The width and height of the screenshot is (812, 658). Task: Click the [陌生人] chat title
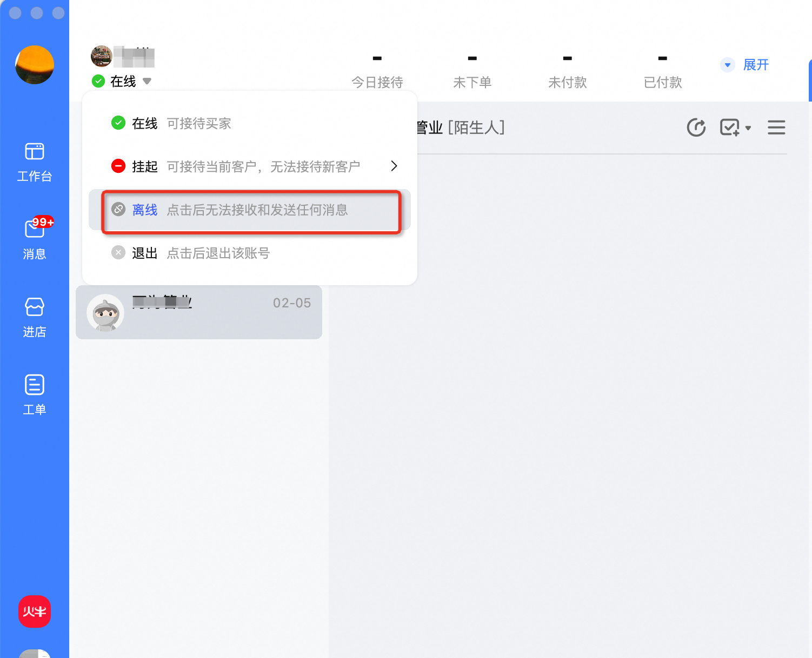tap(476, 127)
